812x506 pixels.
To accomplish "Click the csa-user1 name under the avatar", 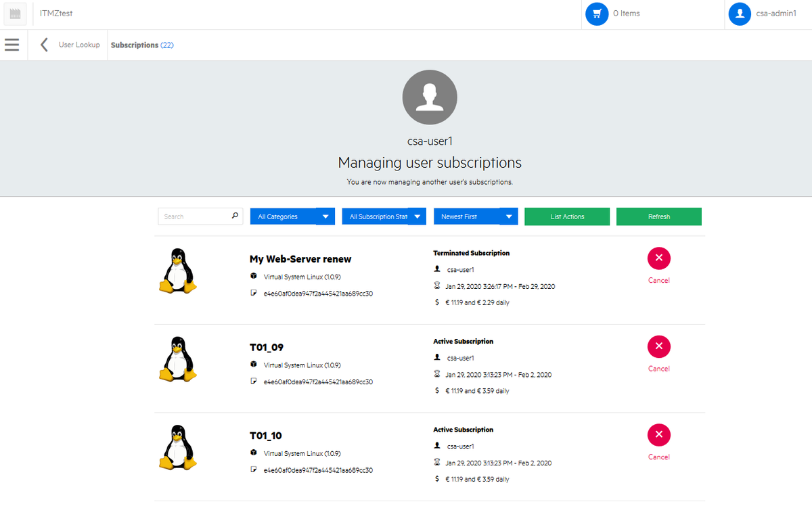I will [430, 141].
